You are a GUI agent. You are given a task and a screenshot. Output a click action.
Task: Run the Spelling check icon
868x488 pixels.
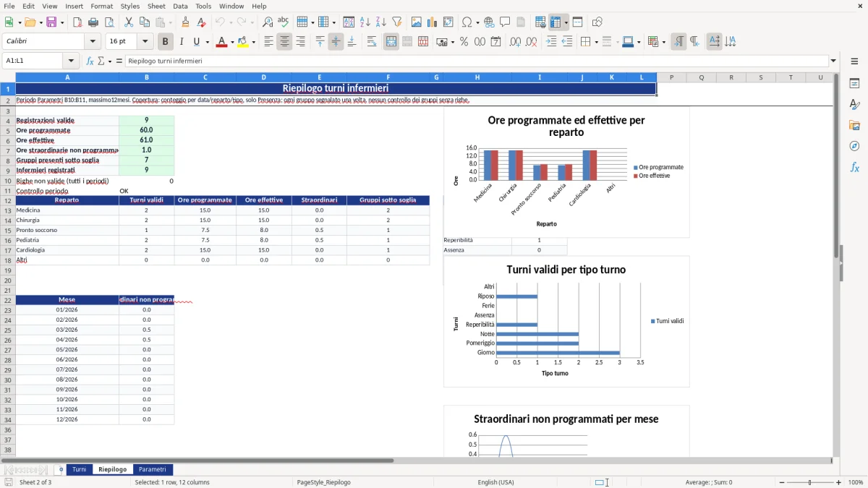click(x=284, y=22)
